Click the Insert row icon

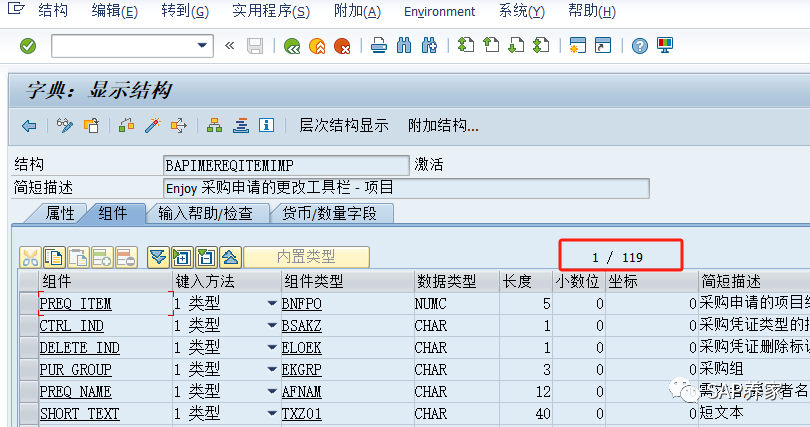(x=102, y=257)
